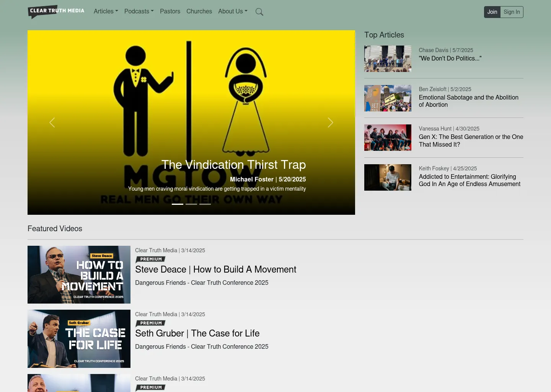Open the Churches nav link
Screen dimensions: 551x392
199,11
